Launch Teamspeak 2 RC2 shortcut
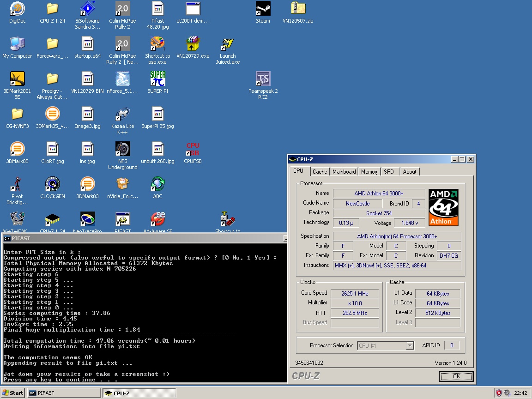This screenshot has height=399, width=532. pyautogui.click(x=263, y=85)
